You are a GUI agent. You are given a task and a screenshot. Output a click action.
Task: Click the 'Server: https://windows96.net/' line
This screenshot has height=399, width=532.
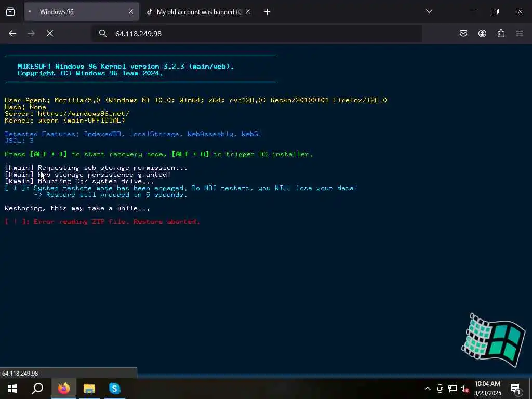click(x=67, y=114)
